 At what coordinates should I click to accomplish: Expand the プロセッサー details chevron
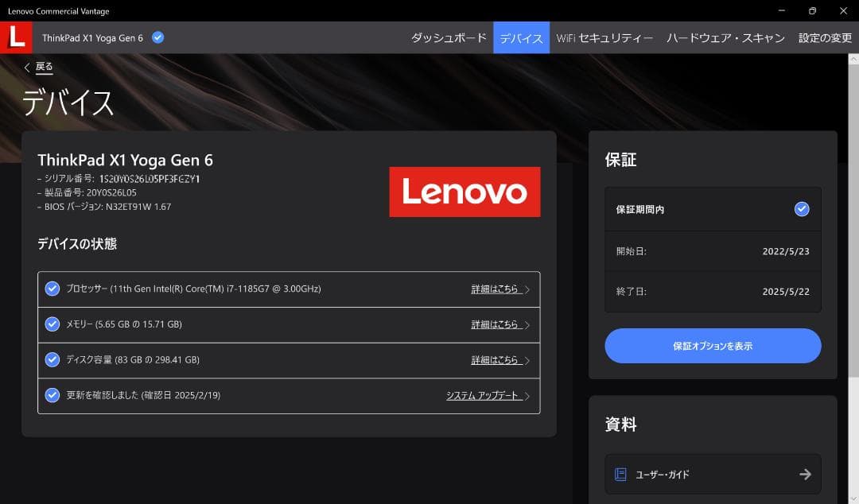(527, 289)
